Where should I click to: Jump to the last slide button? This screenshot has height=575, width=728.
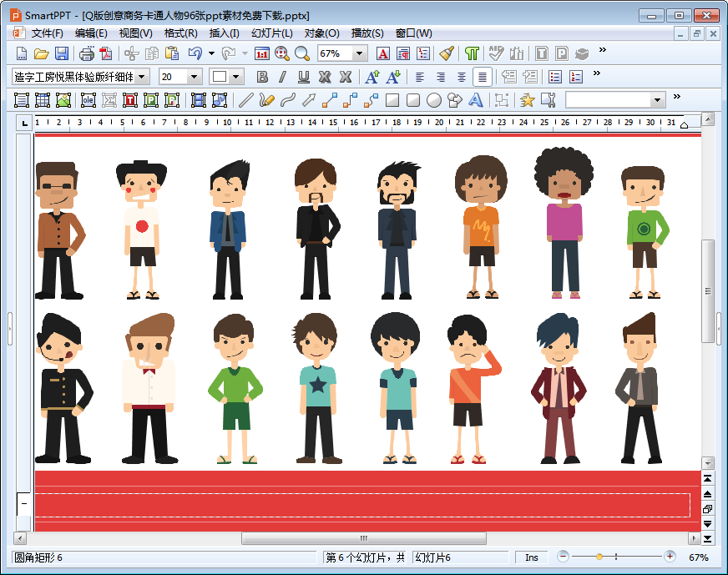pyautogui.click(x=707, y=539)
